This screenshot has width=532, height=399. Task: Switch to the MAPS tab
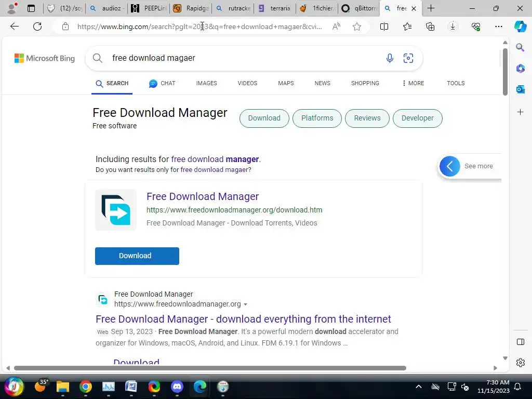coord(286,83)
